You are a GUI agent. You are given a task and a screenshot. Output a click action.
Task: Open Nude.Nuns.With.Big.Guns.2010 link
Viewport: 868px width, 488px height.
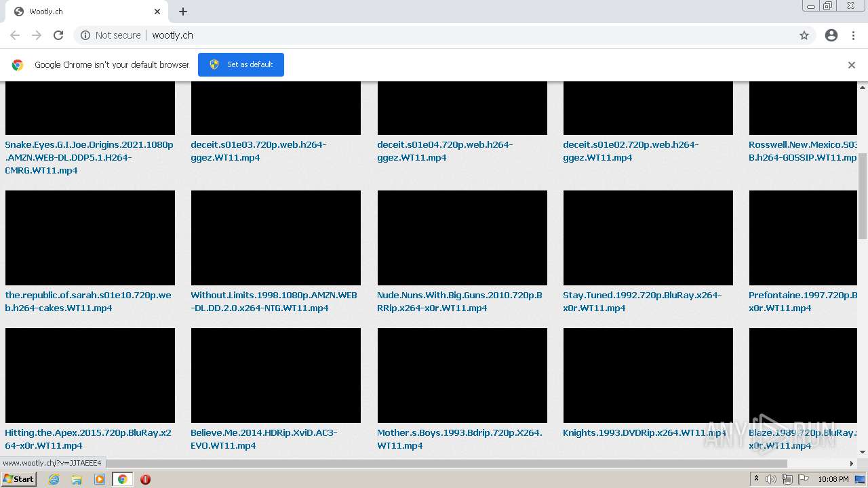[460, 302]
